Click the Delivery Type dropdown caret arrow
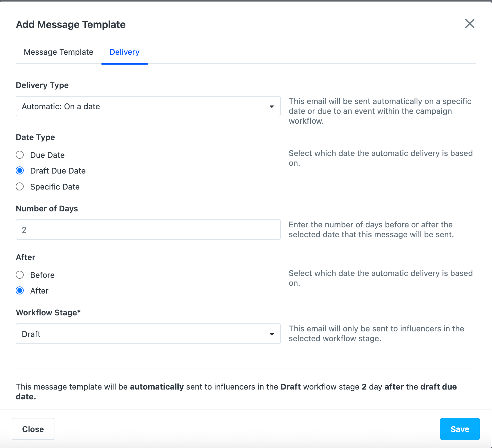 pyautogui.click(x=272, y=106)
